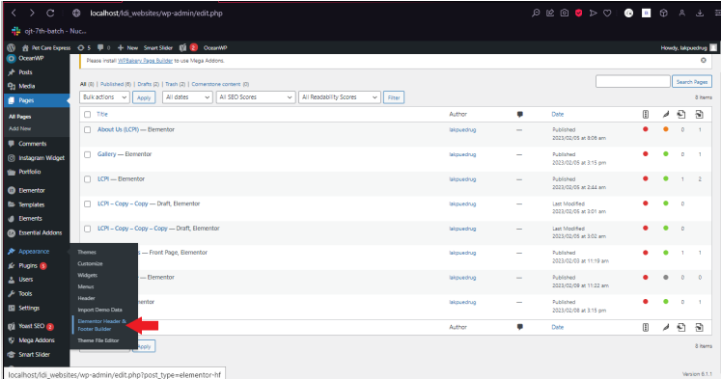Sort by incoming links column icon in header
The image size is (721, 381).
pos(699,114)
